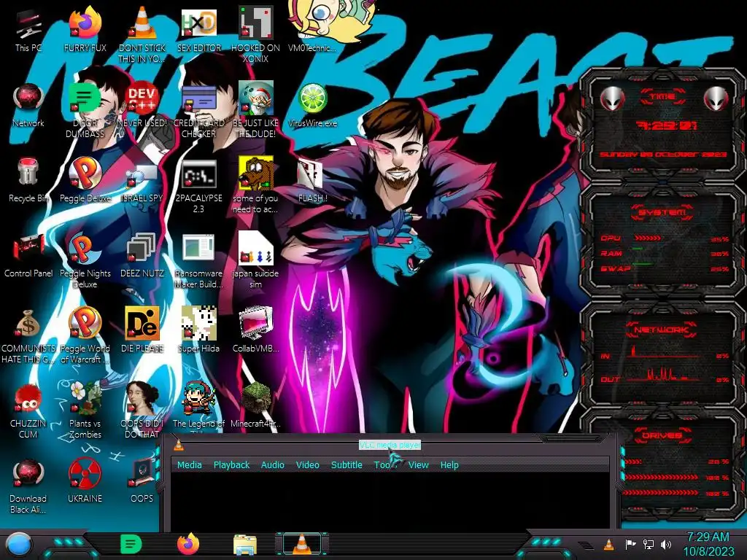The image size is (747, 560).
Task: Open Ransomware Maker Build icon
Action: coord(198,261)
